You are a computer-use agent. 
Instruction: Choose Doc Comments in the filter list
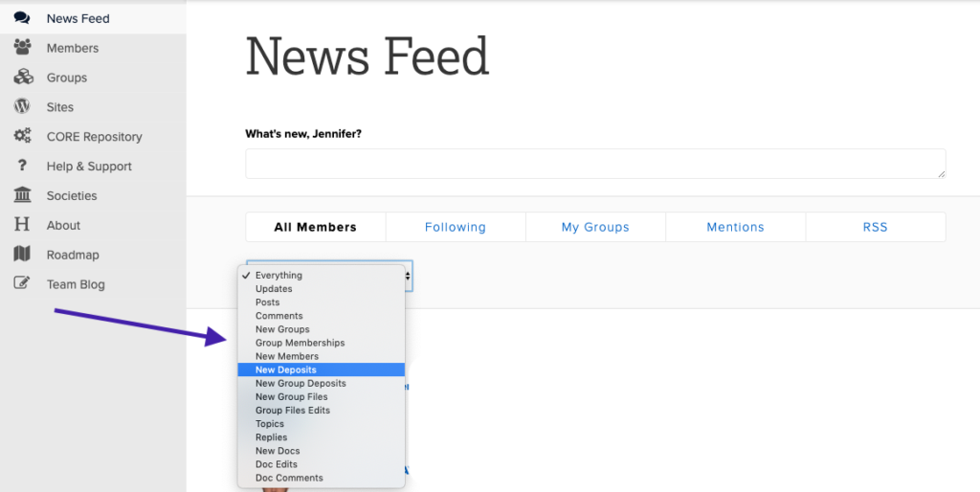click(322, 478)
